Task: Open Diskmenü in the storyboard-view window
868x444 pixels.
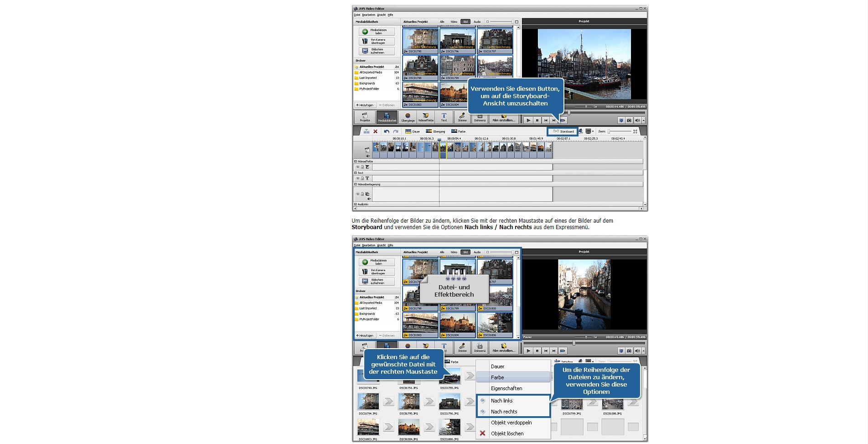Action: coord(480,348)
